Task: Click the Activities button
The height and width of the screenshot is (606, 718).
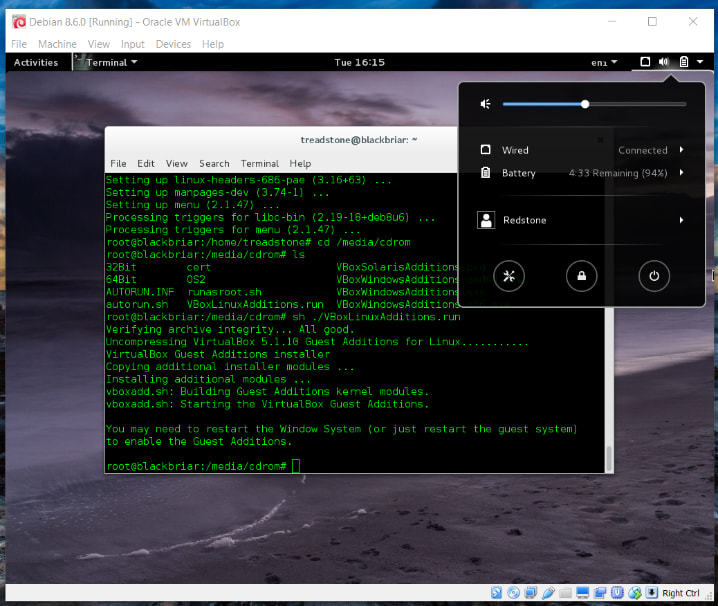Action: pyautogui.click(x=36, y=62)
